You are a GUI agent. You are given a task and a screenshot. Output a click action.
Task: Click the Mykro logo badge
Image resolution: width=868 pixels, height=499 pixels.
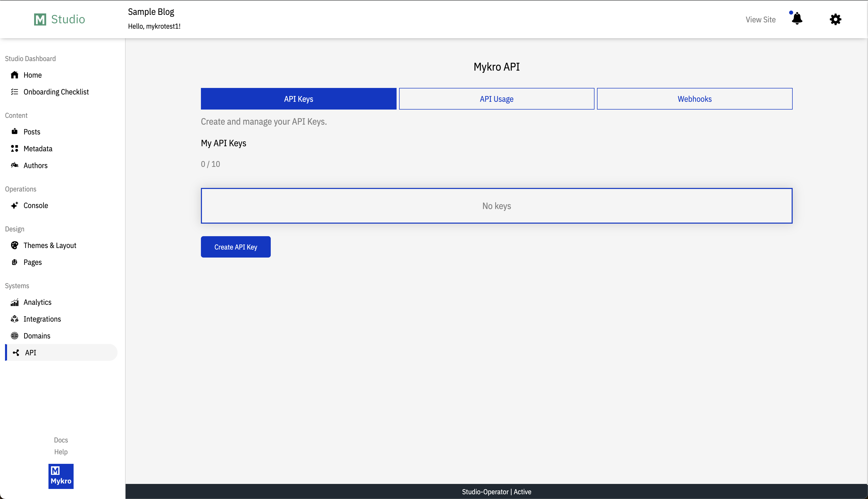point(61,476)
